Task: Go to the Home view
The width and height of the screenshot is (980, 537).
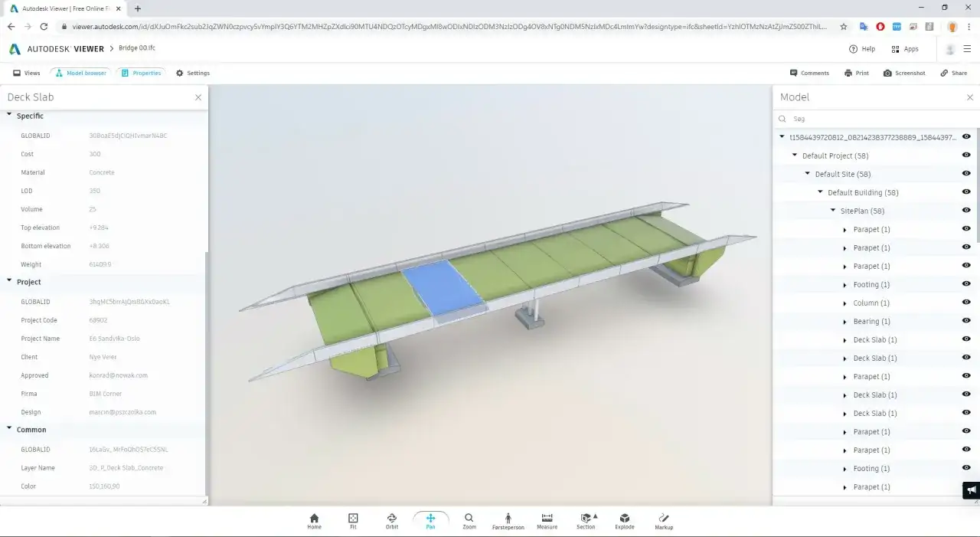Action: point(314,521)
